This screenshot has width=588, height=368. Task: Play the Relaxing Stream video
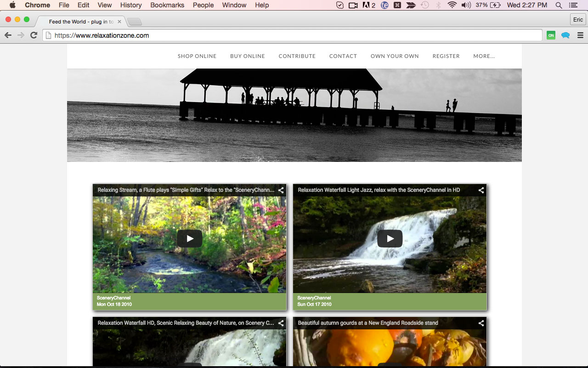click(190, 238)
